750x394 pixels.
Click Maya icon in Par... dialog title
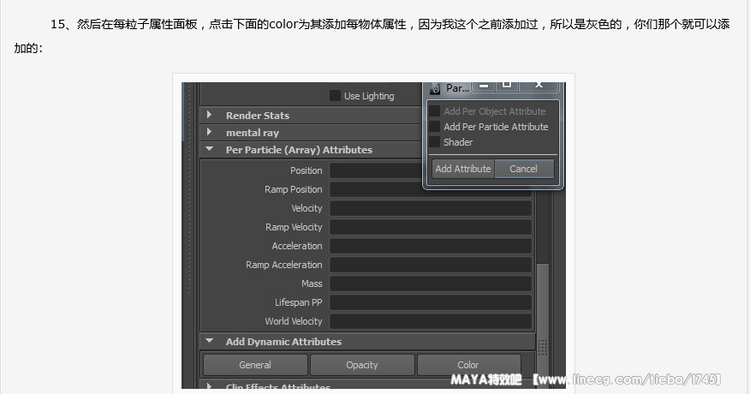(x=435, y=88)
